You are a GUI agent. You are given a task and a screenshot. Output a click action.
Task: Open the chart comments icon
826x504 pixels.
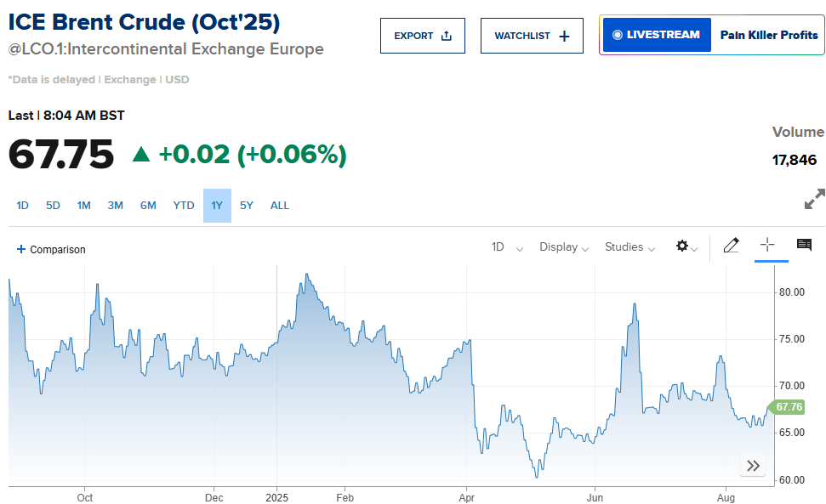(x=804, y=245)
